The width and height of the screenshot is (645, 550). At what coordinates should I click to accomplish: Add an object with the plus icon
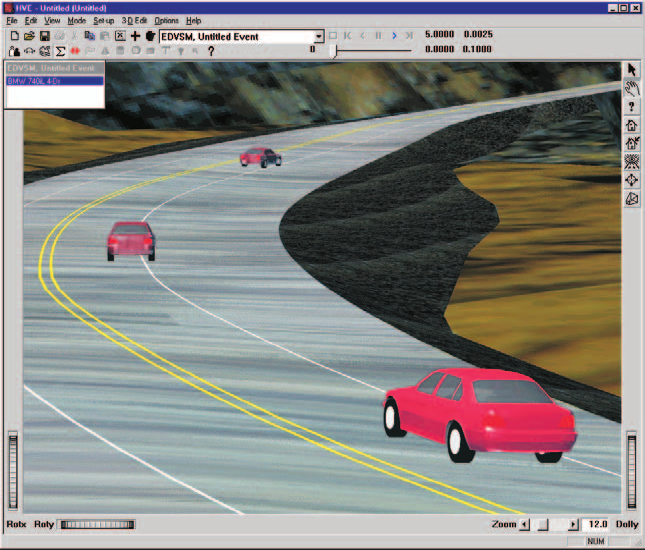coord(135,36)
